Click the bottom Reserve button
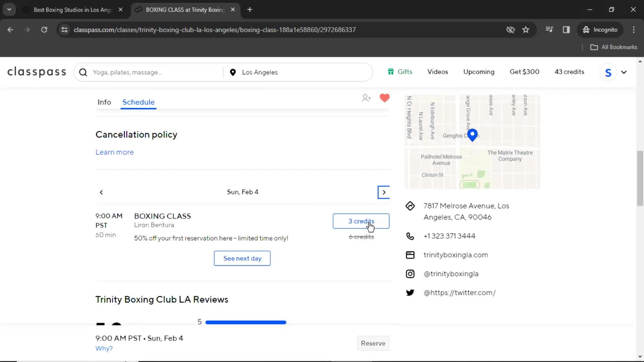Image resolution: width=644 pixels, height=362 pixels. tap(373, 344)
